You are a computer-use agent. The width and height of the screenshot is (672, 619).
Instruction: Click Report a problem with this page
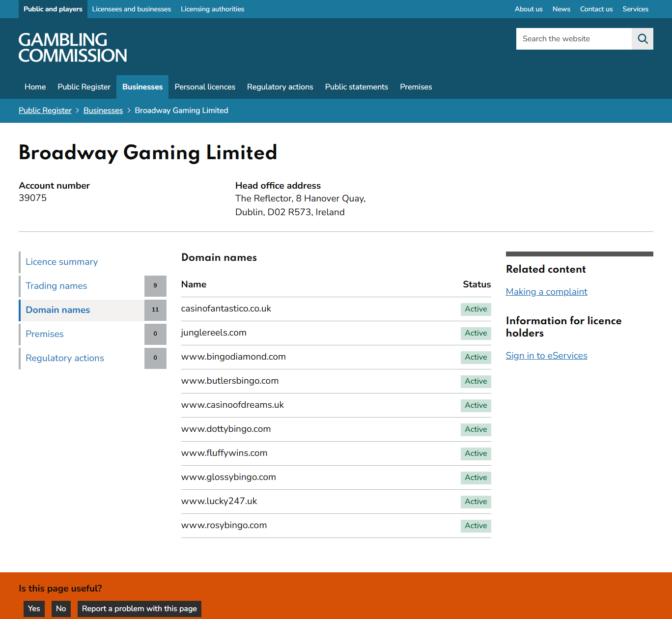tap(140, 609)
